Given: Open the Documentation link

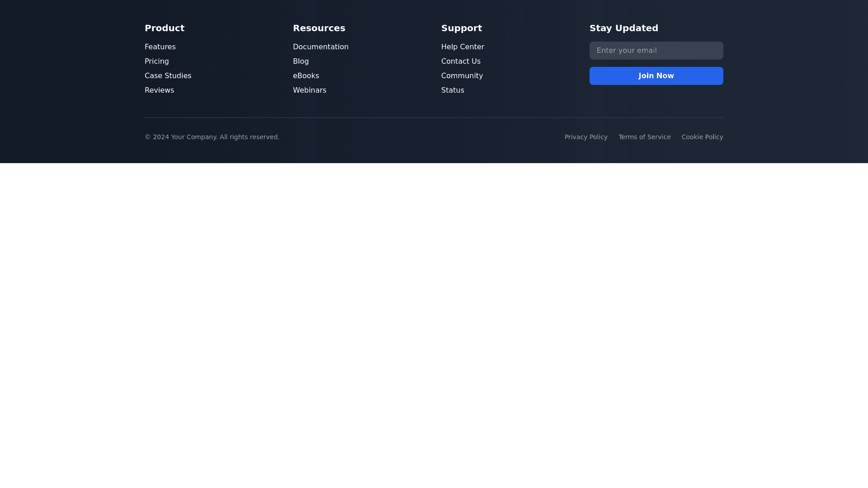Looking at the screenshot, I should point(321,47).
